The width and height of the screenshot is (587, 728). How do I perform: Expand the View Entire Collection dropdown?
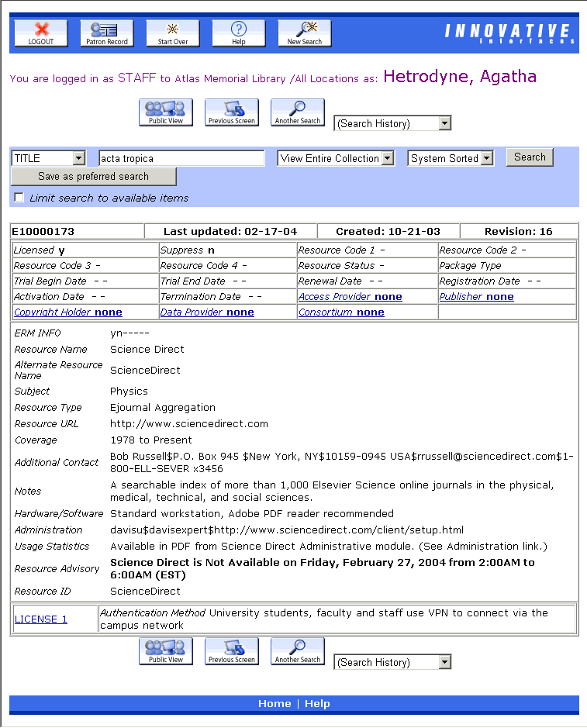point(336,158)
